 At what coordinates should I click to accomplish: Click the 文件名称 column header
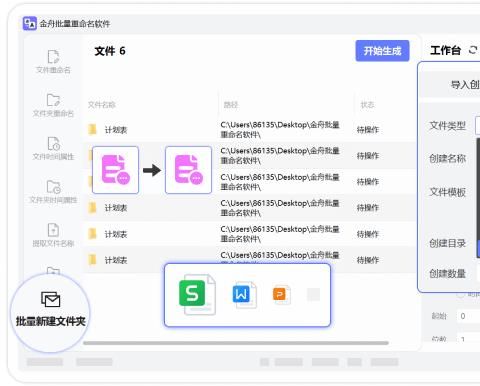coord(101,105)
